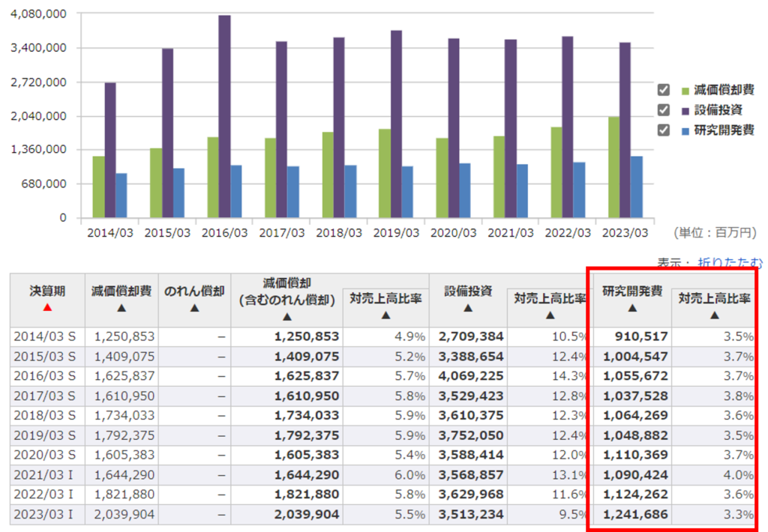Sort by 設備投資 column triangle

(x=468, y=307)
